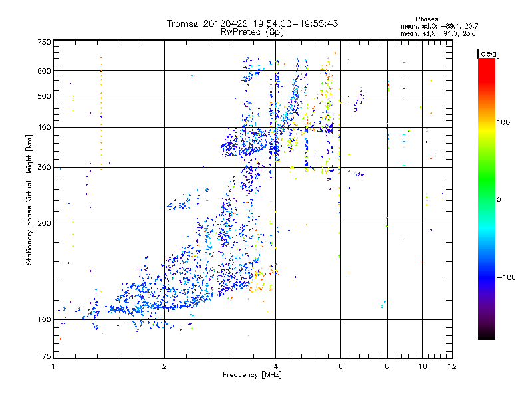Click the 'Phases' header label
Screen dimensions: 532x399
(426, 19)
